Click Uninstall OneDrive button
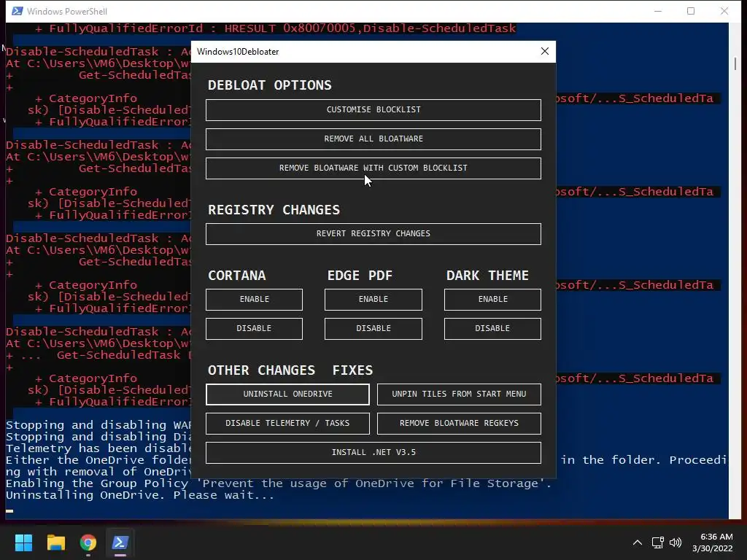747x560 pixels. 287,394
